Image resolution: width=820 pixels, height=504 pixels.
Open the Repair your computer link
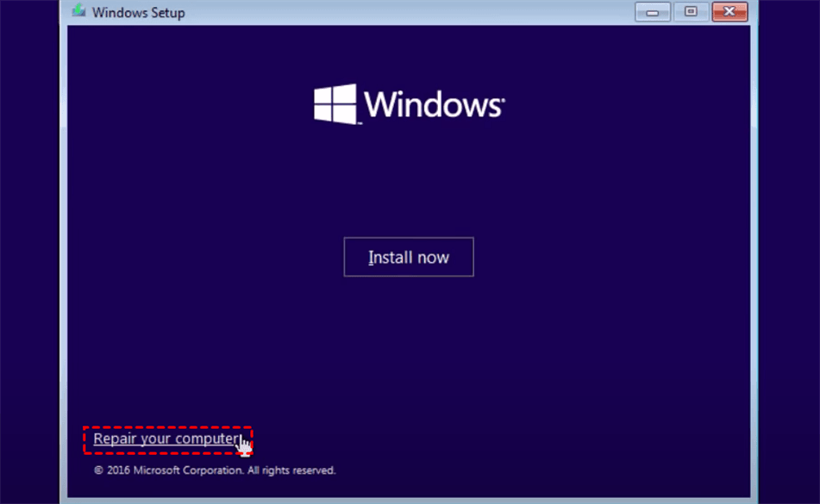tap(167, 439)
